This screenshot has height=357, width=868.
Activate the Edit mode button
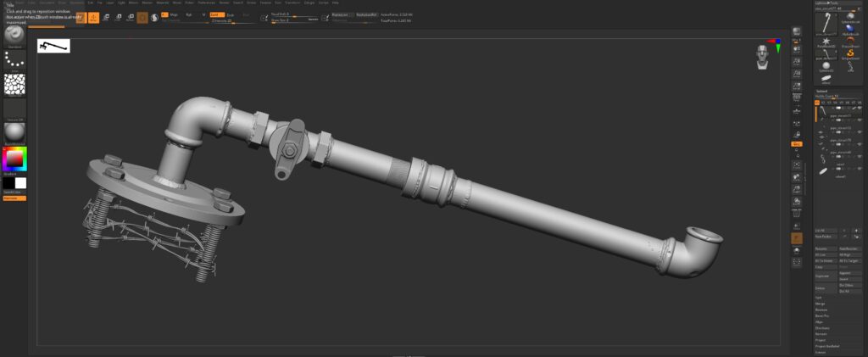[x=81, y=18]
